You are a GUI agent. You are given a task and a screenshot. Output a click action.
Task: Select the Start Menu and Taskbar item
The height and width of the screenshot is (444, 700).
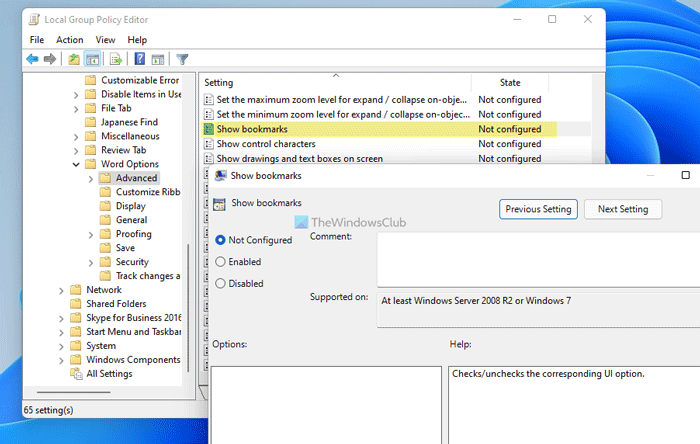point(133,332)
